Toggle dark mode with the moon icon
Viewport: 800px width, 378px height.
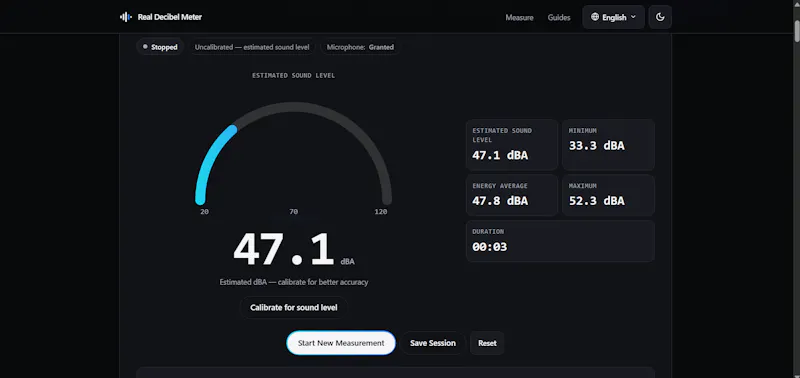pyautogui.click(x=660, y=17)
